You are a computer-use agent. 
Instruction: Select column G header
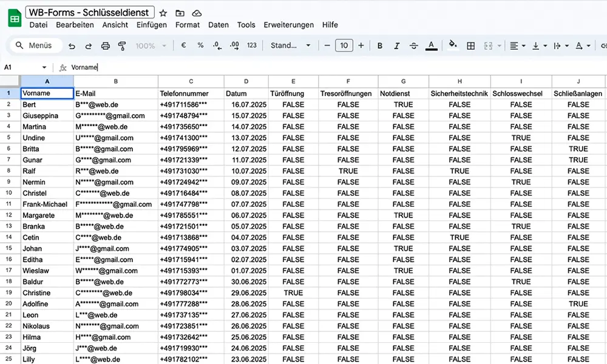pos(404,81)
